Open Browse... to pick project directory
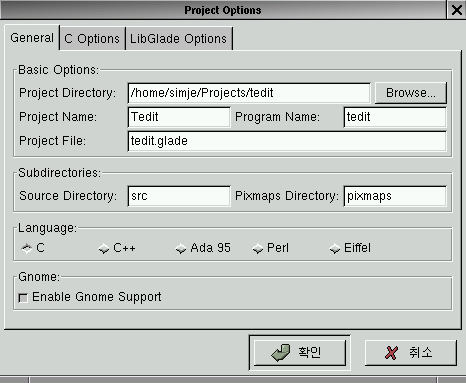The height and width of the screenshot is (383, 466). 411,93
